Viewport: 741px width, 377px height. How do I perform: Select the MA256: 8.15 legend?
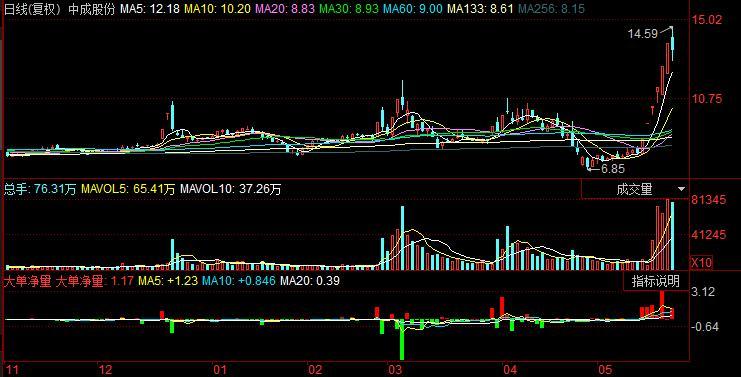pos(551,9)
